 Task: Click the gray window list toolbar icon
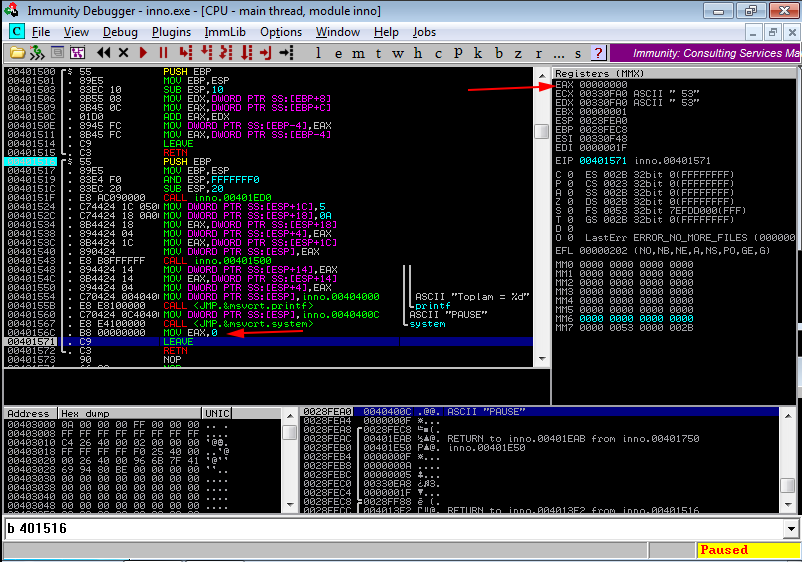coord(57,53)
